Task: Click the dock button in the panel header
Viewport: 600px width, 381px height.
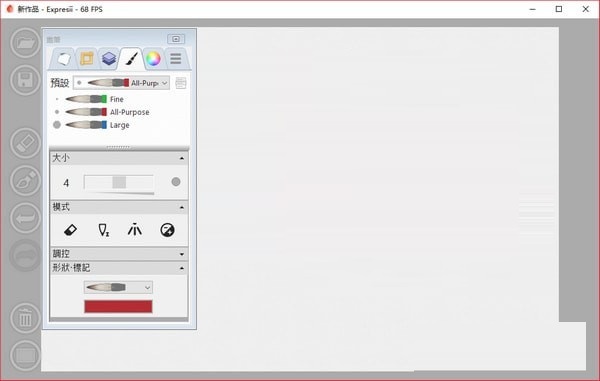Action: coord(176,39)
